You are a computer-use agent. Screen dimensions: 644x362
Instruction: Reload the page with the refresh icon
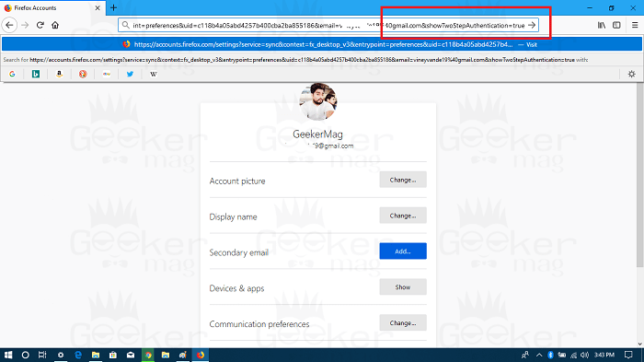point(40,25)
